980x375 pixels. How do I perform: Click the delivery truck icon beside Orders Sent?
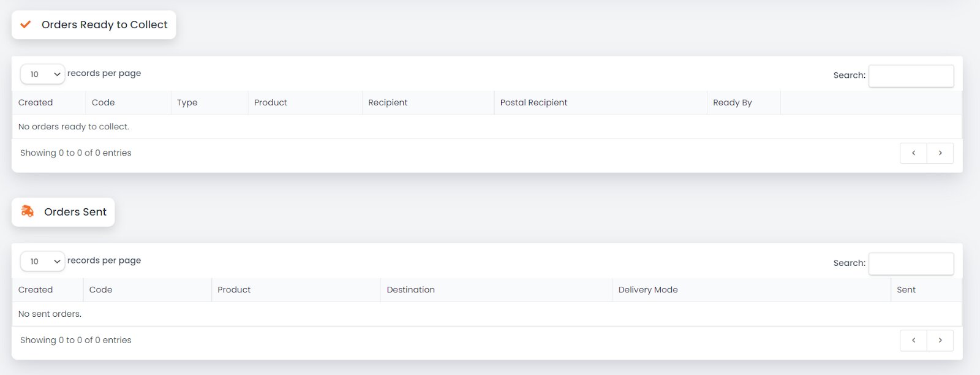tap(28, 211)
